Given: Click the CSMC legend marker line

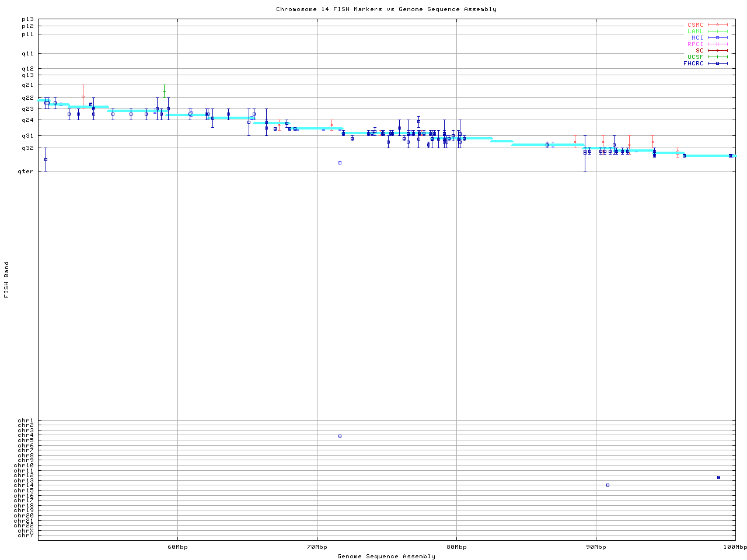Looking at the screenshot, I should (x=717, y=25).
